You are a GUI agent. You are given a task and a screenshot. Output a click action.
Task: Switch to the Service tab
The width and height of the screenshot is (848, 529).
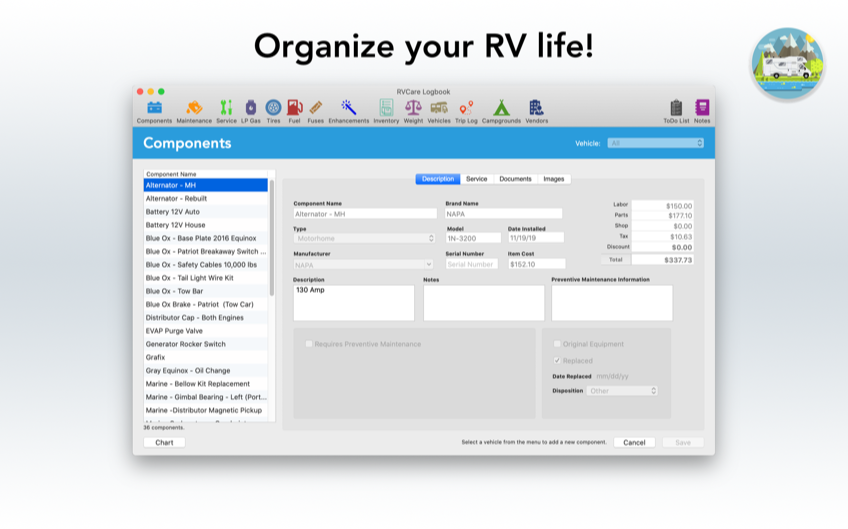pyautogui.click(x=477, y=179)
